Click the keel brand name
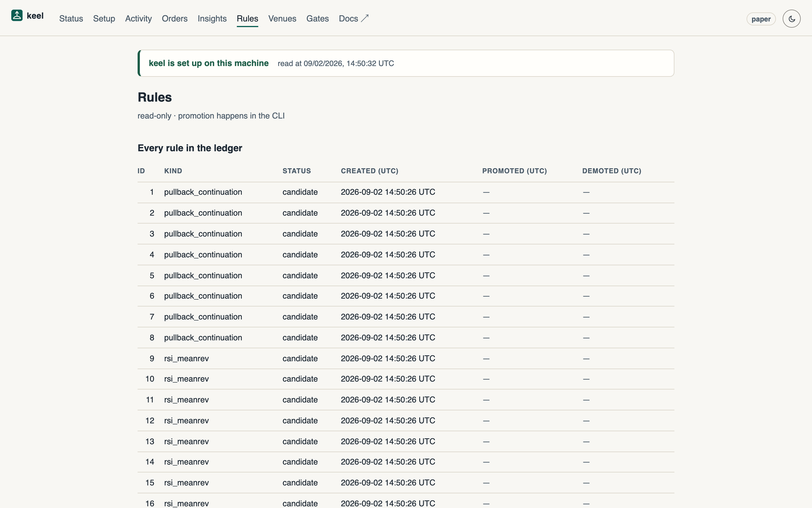This screenshot has width=812, height=508. pos(35,16)
